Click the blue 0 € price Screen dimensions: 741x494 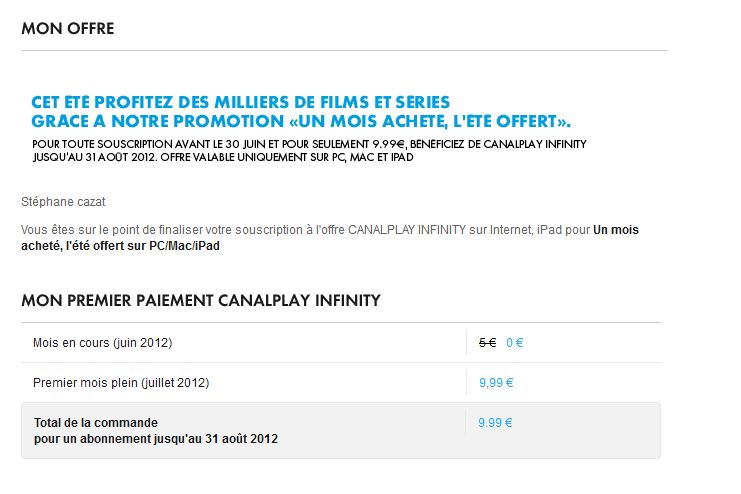(x=515, y=343)
